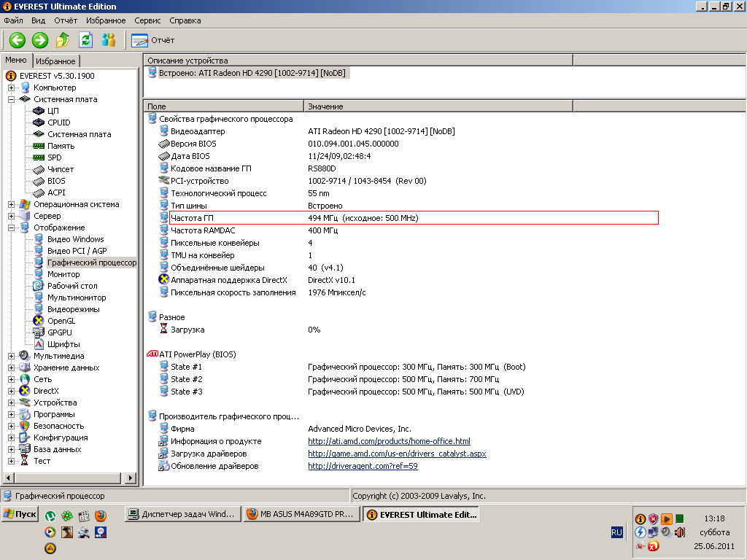This screenshot has width=747, height=560.
Task: Switch to MB ASUS M4A89GTD Firefox taskbar window
Action: point(302,514)
